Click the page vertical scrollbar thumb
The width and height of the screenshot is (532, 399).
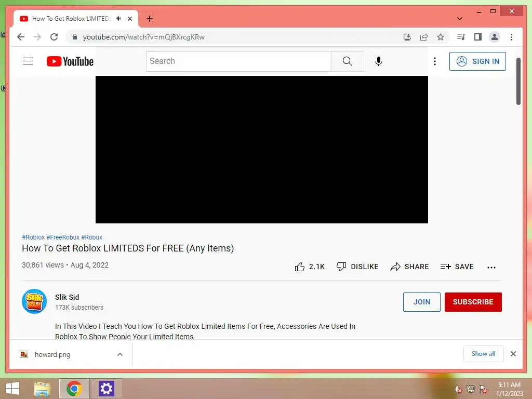pos(518,81)
